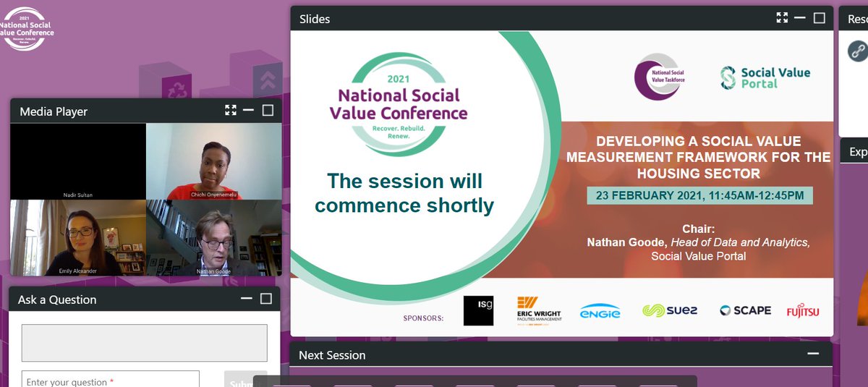The height and width of the screenshot is (387, 868).
Task: Click the session date '23 FEBRUARY 2021' banner
Action: coord(699,195)
